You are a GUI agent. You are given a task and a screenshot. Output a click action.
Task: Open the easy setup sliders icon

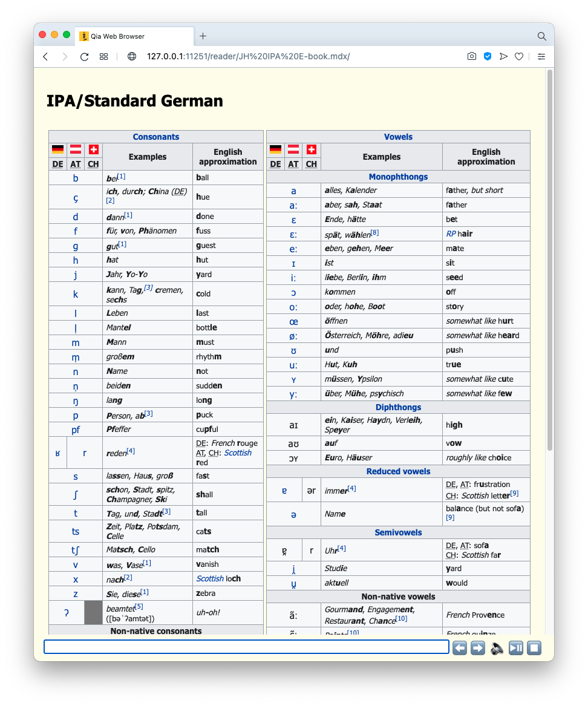coord(541,56)
